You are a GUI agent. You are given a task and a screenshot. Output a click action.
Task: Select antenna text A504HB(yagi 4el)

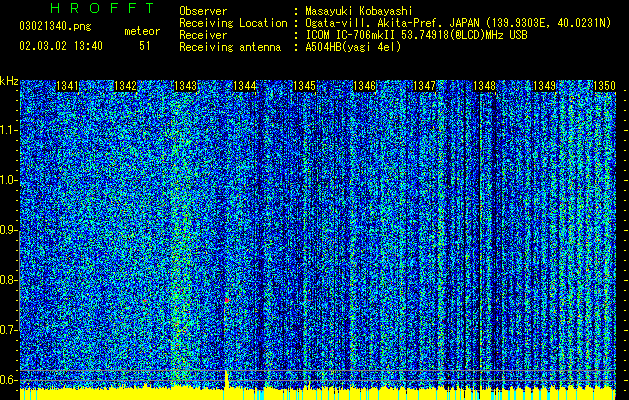[353, 47]
